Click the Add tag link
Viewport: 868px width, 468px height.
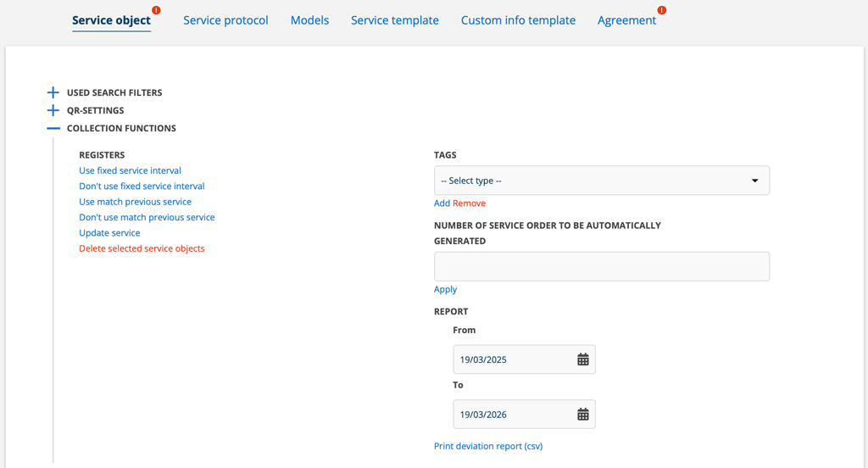(x=442, y=203)
